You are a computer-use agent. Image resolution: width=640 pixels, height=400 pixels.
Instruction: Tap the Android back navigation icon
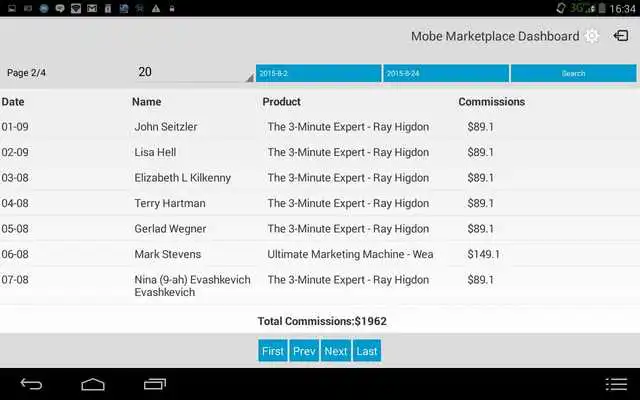(x=31, y=384)
